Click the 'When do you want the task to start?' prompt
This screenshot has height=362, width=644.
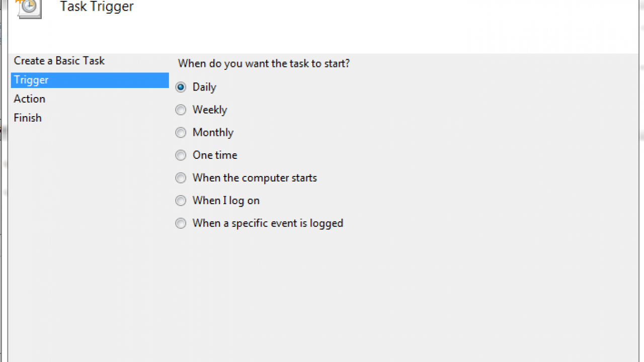tap(264, 64)
